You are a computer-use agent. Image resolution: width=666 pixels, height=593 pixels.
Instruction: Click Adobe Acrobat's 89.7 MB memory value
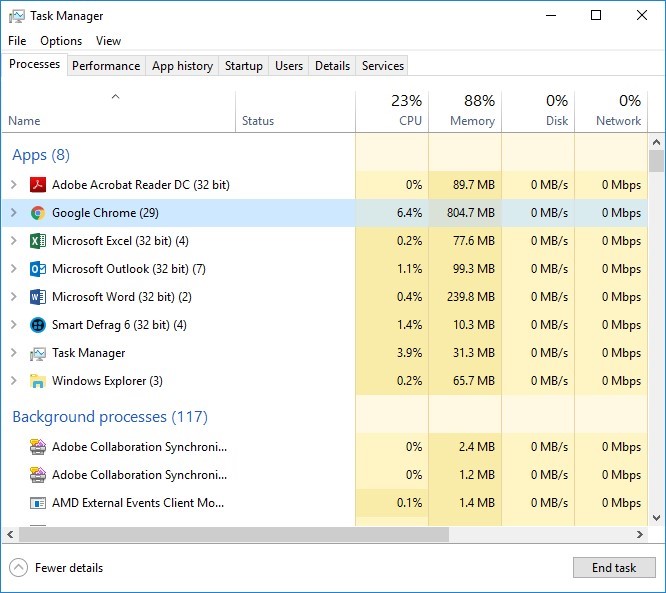474,185
